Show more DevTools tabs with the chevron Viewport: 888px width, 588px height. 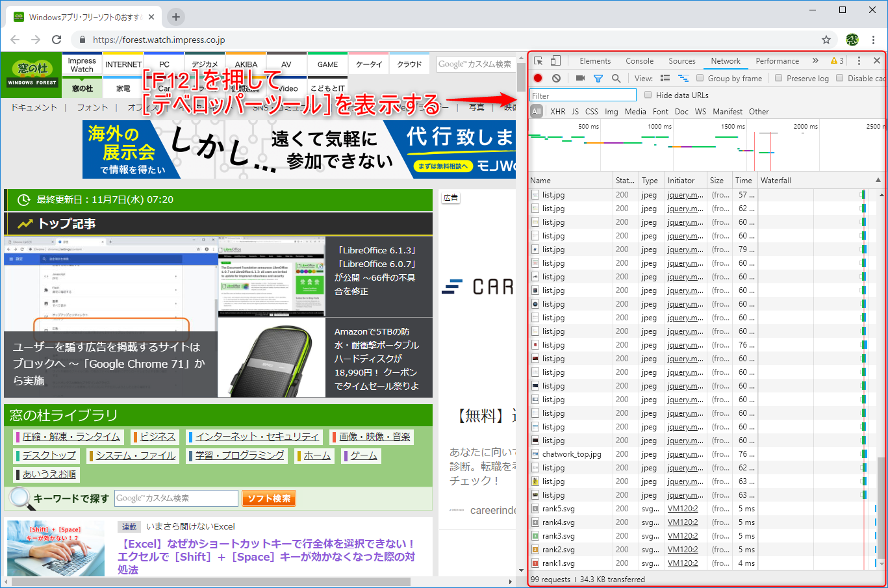pyautogui.click(x=815, y=60)
